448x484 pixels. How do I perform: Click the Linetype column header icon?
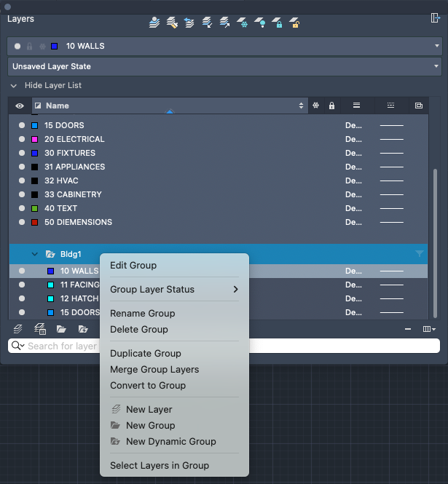point(391,106)
